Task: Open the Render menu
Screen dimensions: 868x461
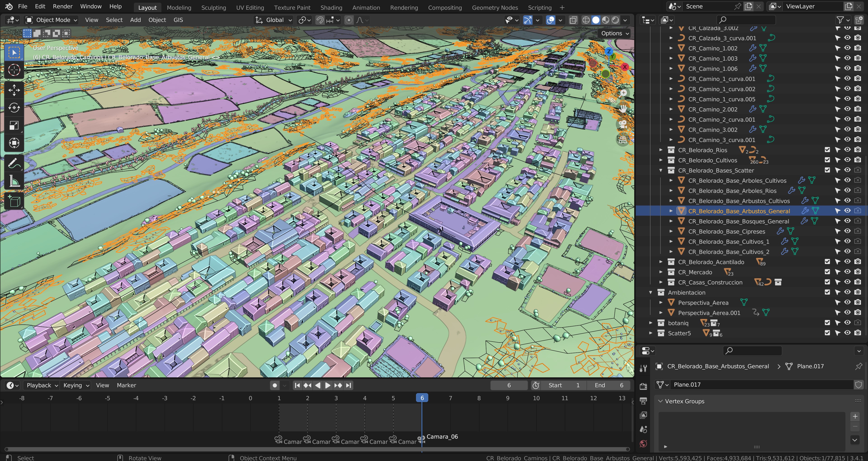Action: [x=62, y=6]
